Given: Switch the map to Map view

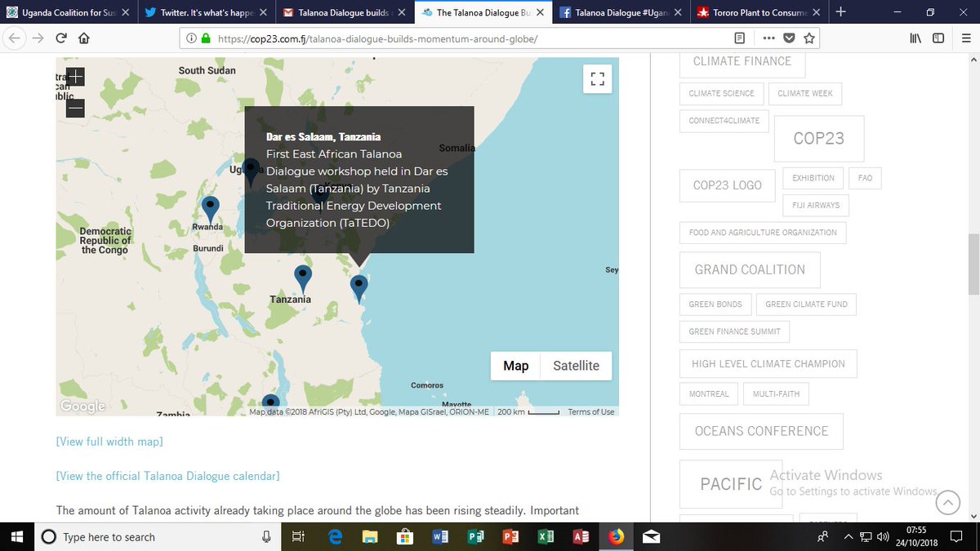Looking at the screenshot, I should click(x=515, y=366).
